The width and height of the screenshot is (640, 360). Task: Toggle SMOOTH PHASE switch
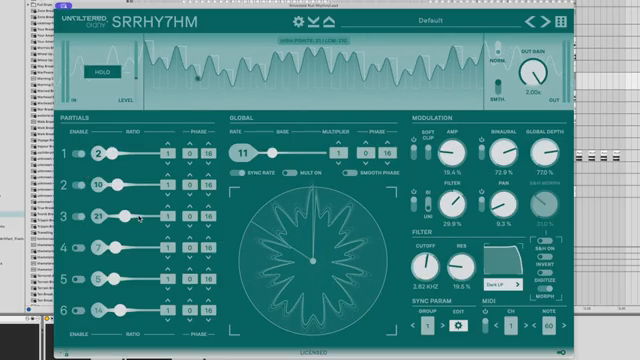click(350, 173)
